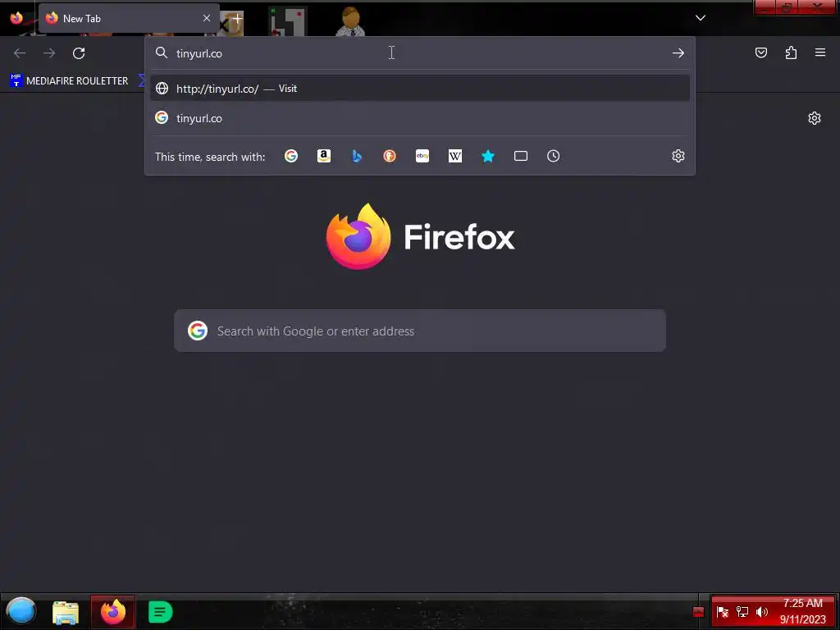Open the volume speaker tray icon
Viewport: 840px width, 630px height.
point(762,612)
